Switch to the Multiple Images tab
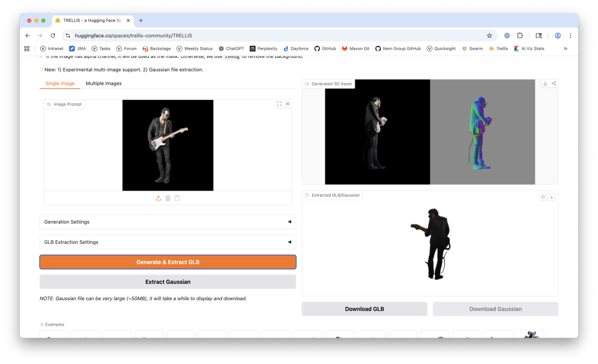Screen dimensions: 598x364 pyautogui.click(x=103, y=84)
